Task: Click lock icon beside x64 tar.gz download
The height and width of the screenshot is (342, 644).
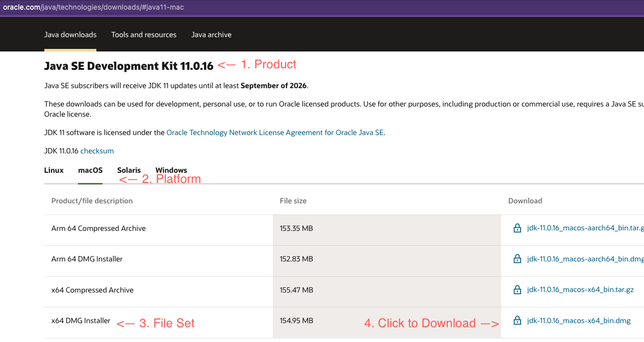Action: (518, 290)
